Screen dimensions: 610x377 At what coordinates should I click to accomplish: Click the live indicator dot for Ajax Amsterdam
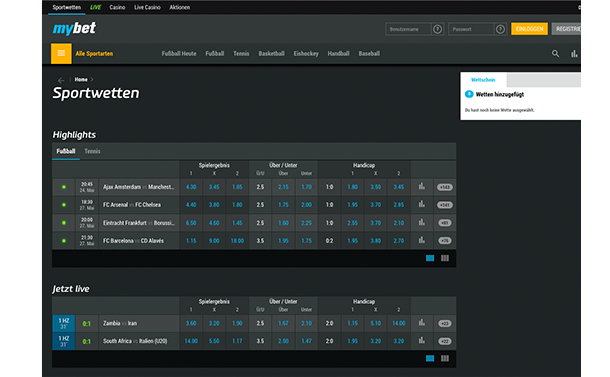[64, 187]
